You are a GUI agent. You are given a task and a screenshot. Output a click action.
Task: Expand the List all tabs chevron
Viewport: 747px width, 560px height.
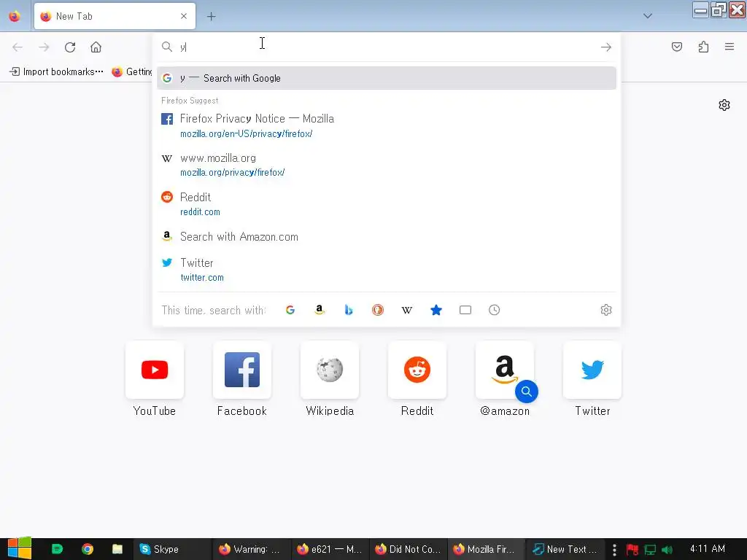tap(648, 16)
